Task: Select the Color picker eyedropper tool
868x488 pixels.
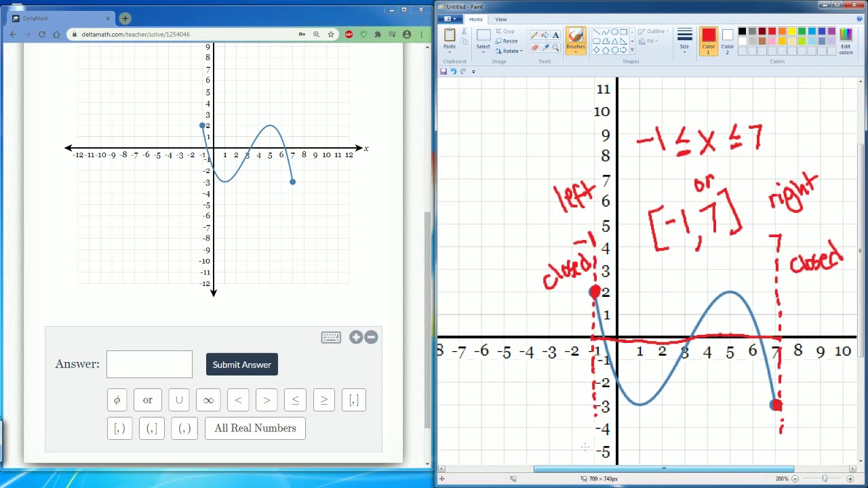Action: tap(545, 48)
